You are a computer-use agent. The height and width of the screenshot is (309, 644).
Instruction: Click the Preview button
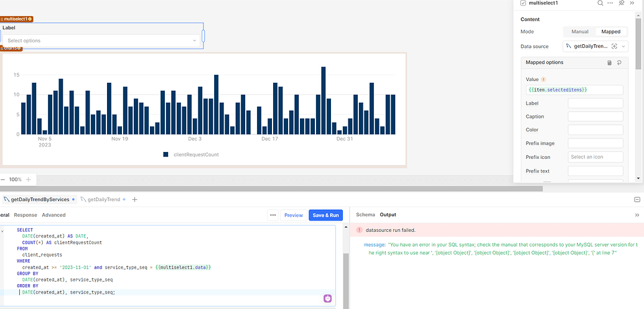(x=294, y=215)
